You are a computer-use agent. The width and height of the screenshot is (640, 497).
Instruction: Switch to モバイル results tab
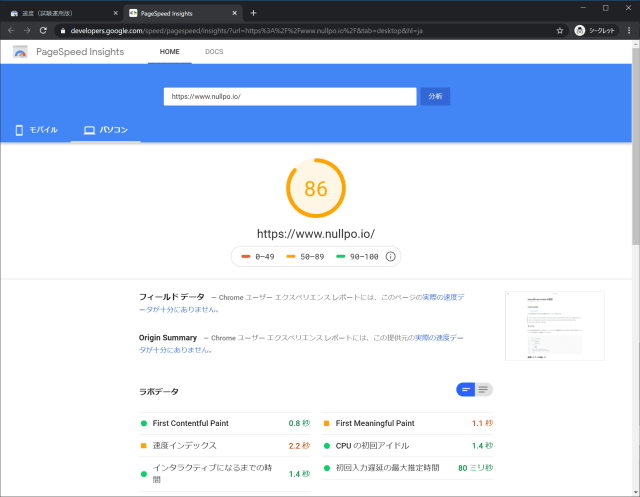click(36, 130)
